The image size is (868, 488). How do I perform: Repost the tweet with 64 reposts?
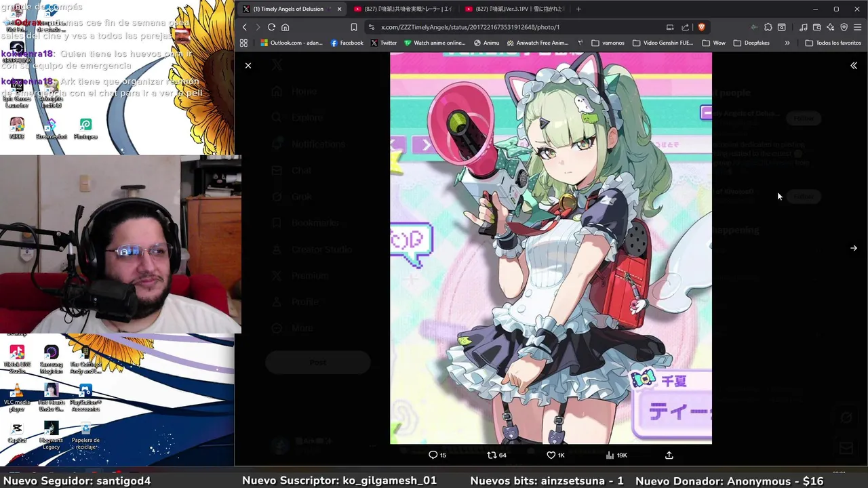click(497, 455)
